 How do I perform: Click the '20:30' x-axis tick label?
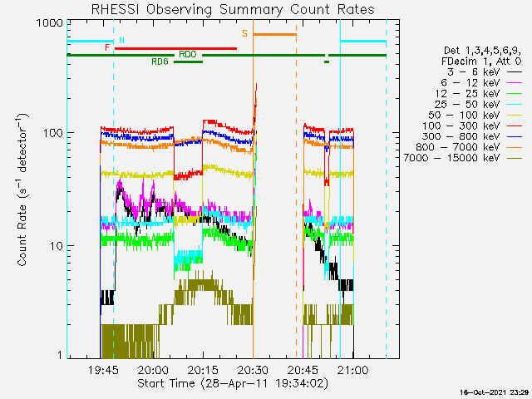click(x=253, y=370)
